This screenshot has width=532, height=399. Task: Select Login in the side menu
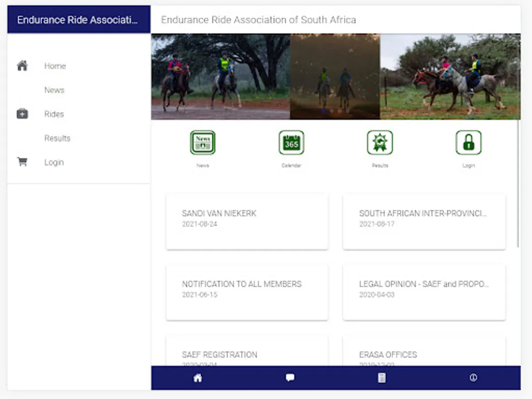pos(54,162)
